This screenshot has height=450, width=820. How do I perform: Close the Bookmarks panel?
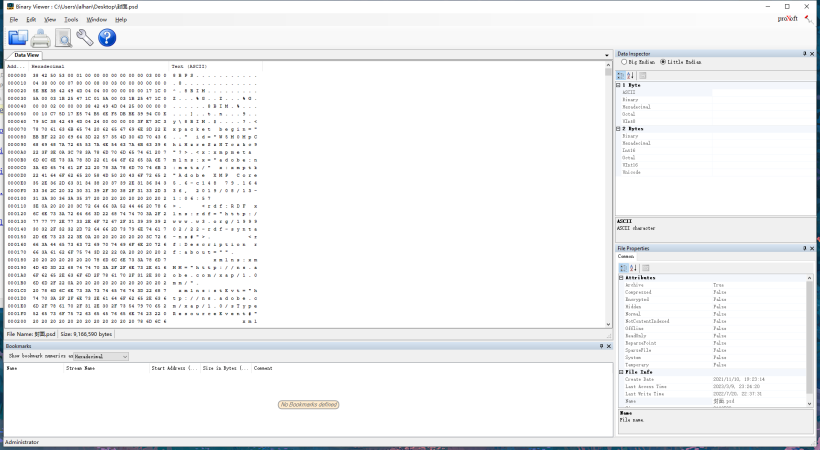(x=609, y=346)
